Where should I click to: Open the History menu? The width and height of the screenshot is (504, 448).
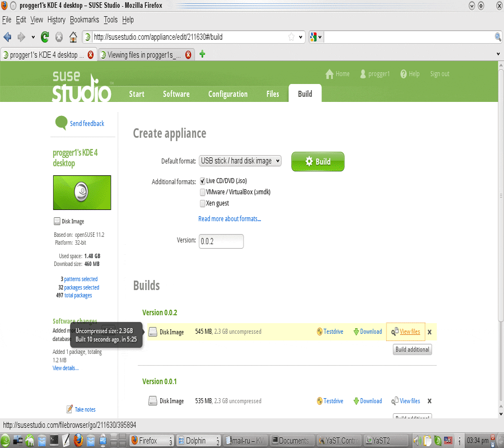56,20
